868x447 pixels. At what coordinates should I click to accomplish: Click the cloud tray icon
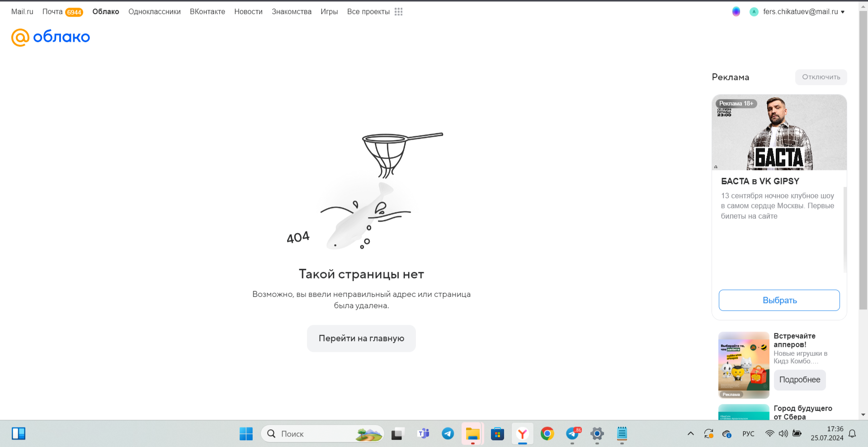[x=727, y=434]
